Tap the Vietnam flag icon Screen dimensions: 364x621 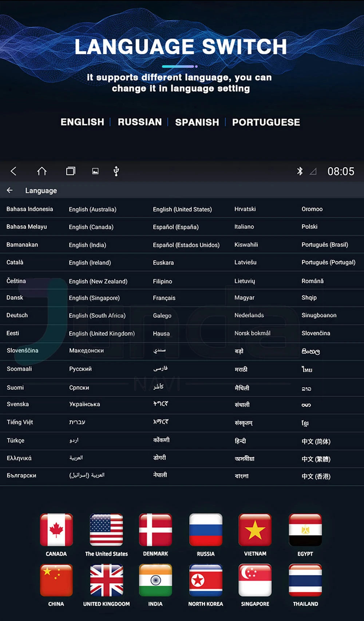click(255, 530)
